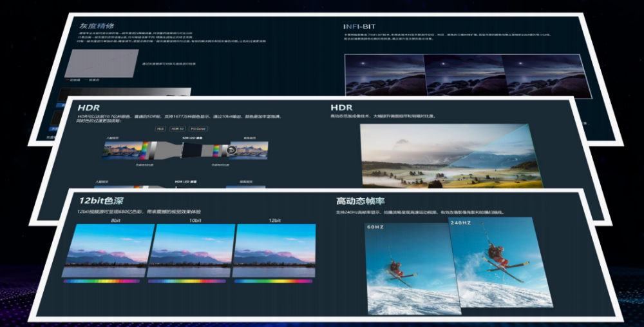644x327 pixels.
Task: Open the 12bit sample landscape image
Action: tap(274, 250)
